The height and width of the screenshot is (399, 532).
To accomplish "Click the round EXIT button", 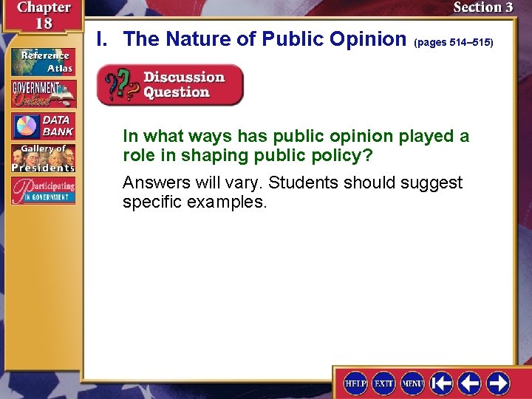I will tap(383, 383).
